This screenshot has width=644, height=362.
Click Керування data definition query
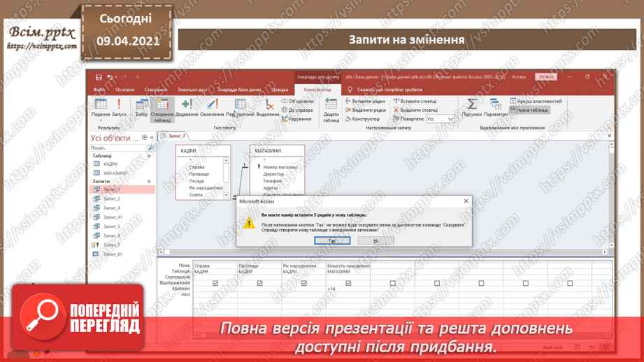(296, 119)
